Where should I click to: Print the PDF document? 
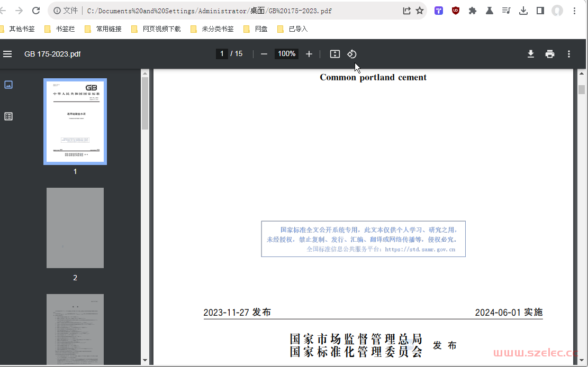[x=550, y=54]
